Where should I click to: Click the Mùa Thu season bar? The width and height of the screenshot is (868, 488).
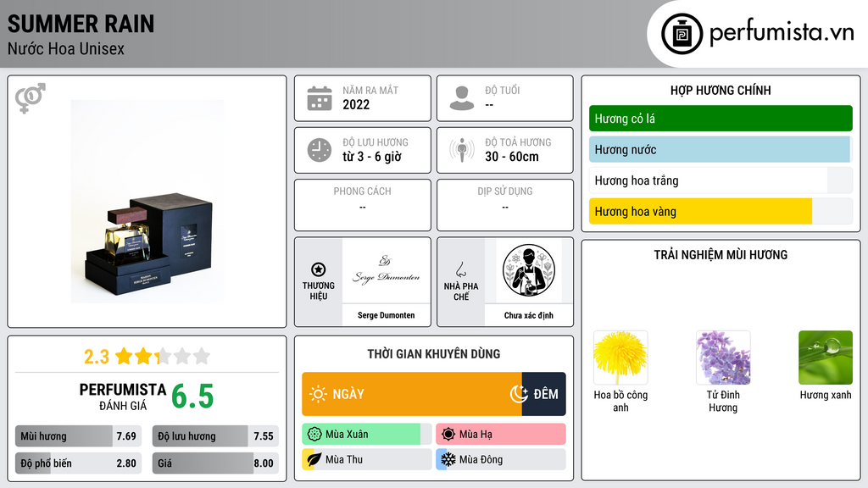pos(367,459)
